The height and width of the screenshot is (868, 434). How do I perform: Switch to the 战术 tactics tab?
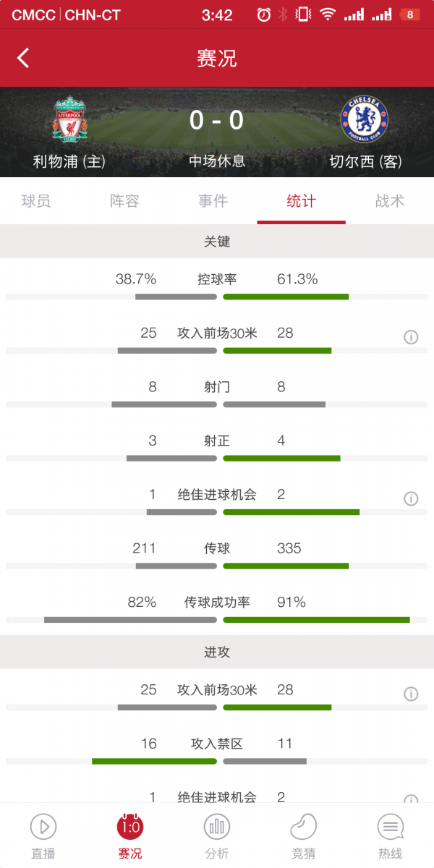(x=390, y=201)
